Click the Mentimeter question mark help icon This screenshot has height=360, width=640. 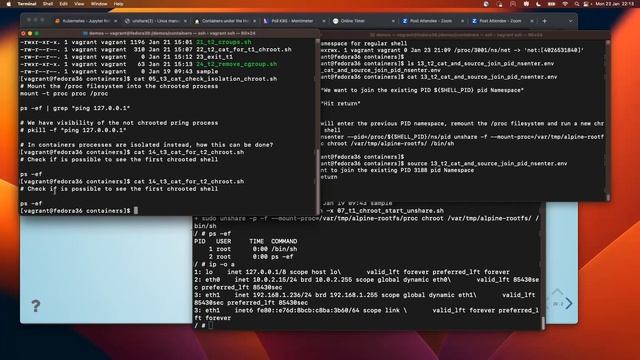[36, 306]
